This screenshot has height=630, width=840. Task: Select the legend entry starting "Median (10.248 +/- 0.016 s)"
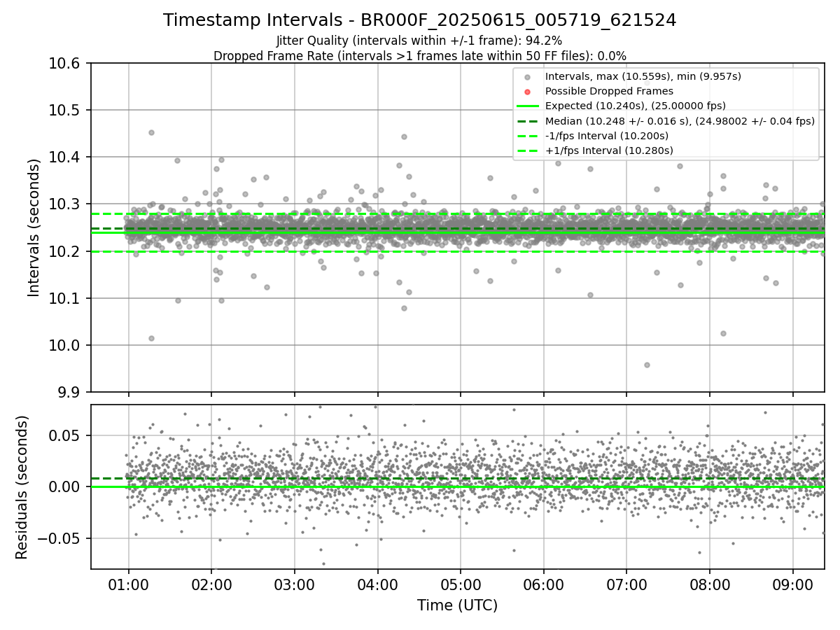click(680, 120)
